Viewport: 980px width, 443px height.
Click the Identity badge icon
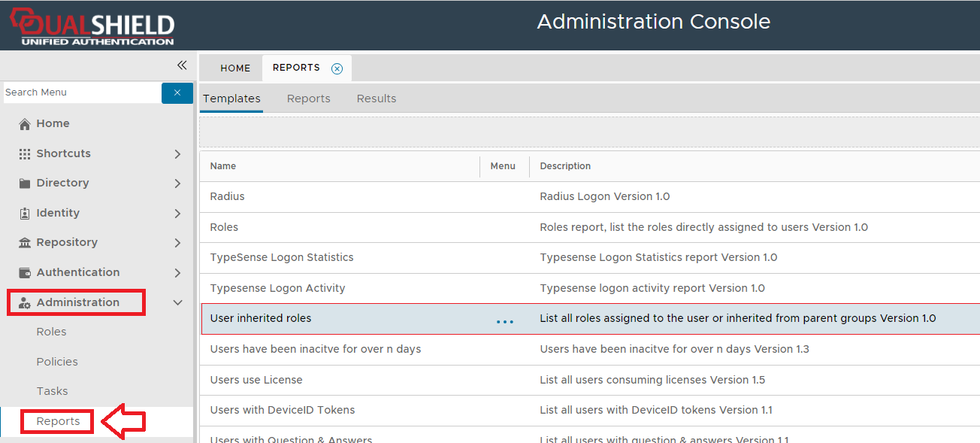coord(25,214)
